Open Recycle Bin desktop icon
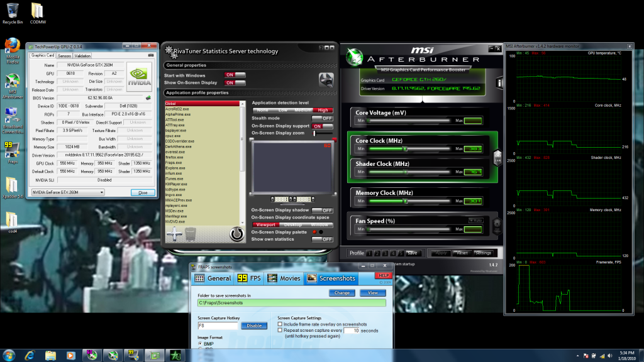Image resolution: width=644 pixels, height=362 pixels. click(x=13, y=13)
